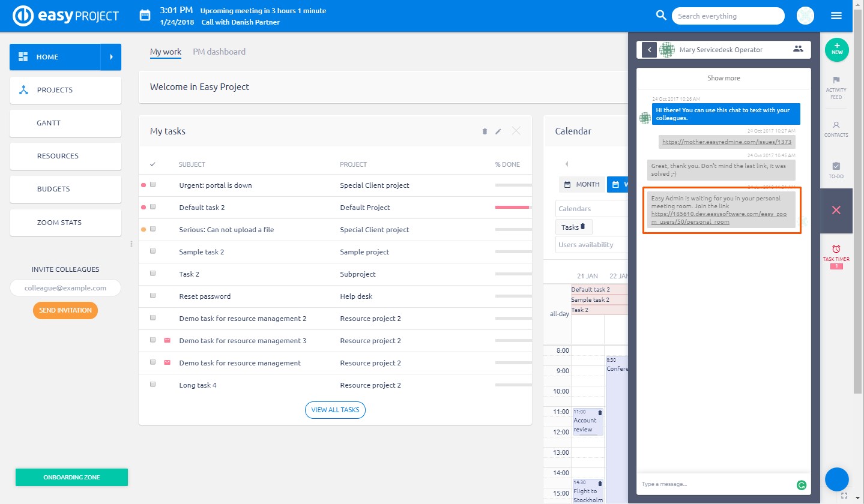Click the green New plus button
Viewport: 864px width, 504px height.
pyautogui.click(x=836, y=50)
